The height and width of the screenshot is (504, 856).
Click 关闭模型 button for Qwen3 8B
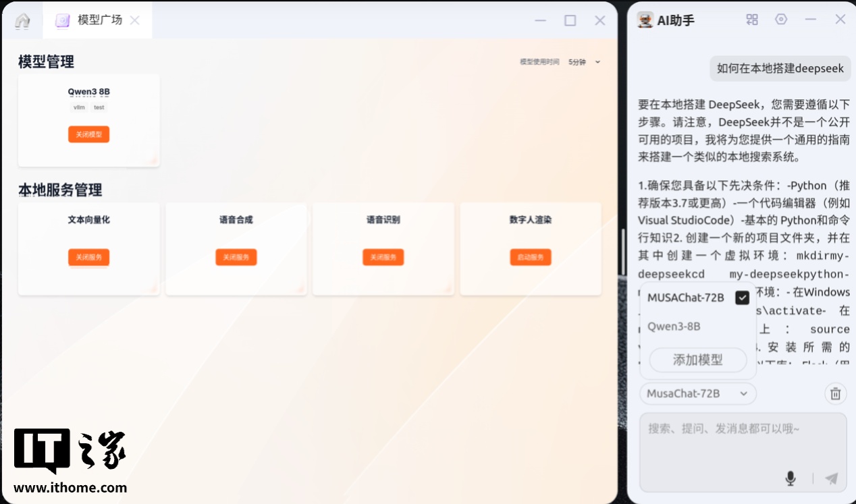tap(88, 134)
